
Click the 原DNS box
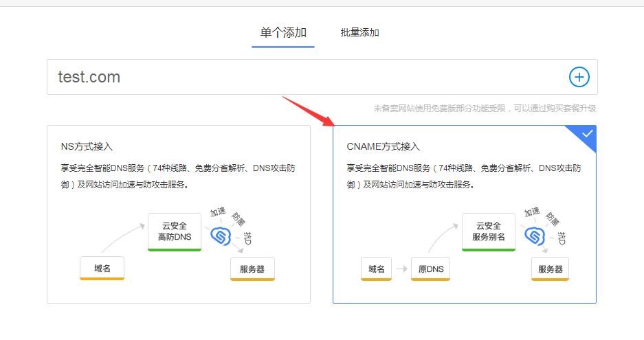[x=430, y=269]
